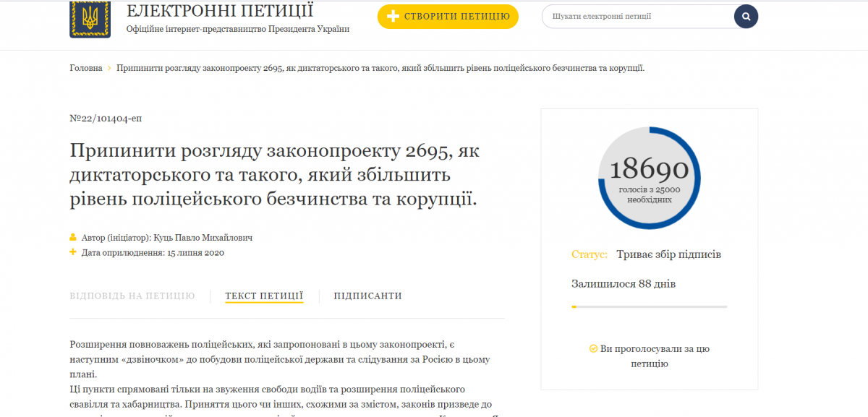868x417 pixels.
Task: Click the petition heading about законопроекту 2695
Action: click(x=275, y=174)
